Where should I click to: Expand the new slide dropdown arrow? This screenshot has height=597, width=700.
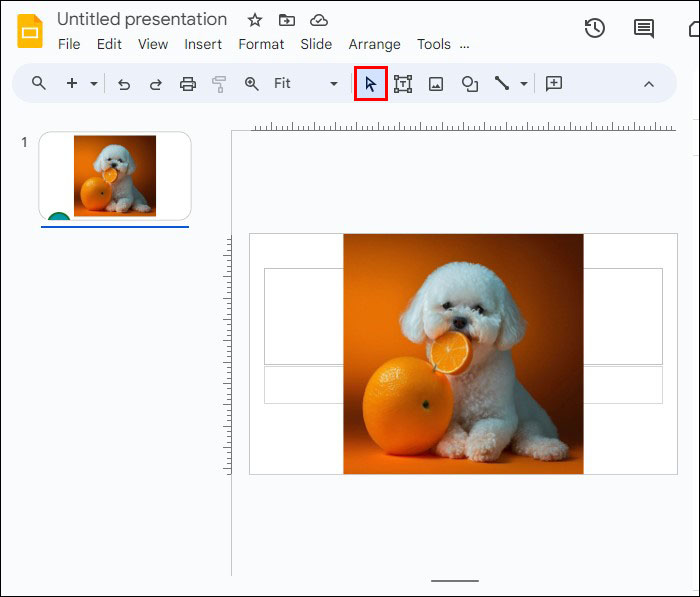(x=94, y=84)
